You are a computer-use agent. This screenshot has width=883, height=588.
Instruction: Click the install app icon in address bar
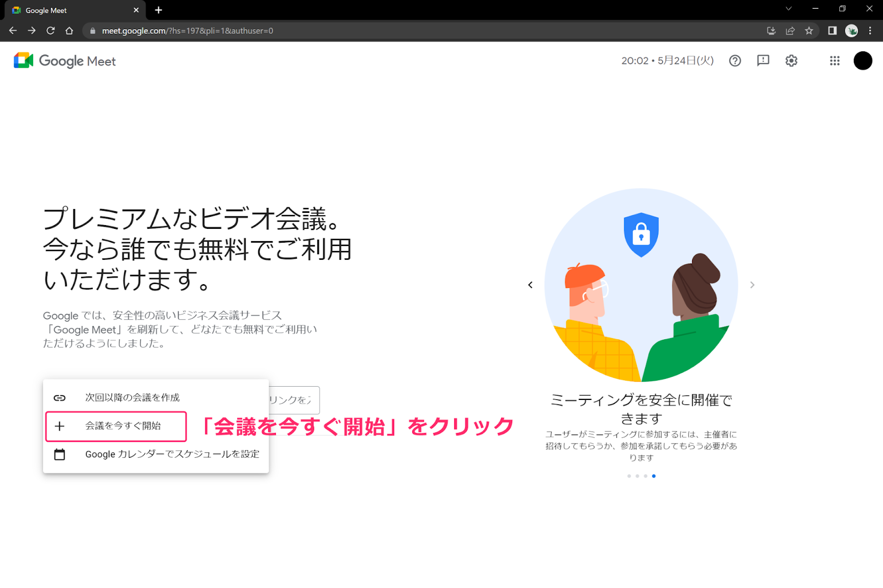tap(771, 31)
